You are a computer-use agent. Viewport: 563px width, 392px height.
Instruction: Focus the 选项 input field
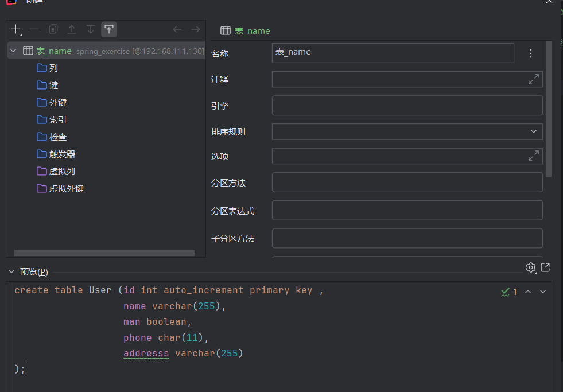click(407, 156)
